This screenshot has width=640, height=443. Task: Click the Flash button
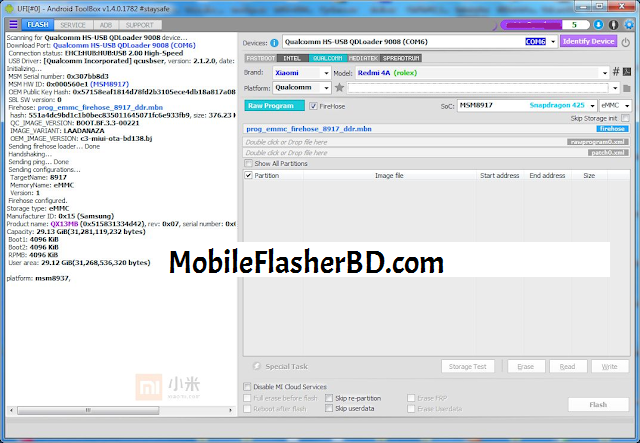(x=598, y=405)
